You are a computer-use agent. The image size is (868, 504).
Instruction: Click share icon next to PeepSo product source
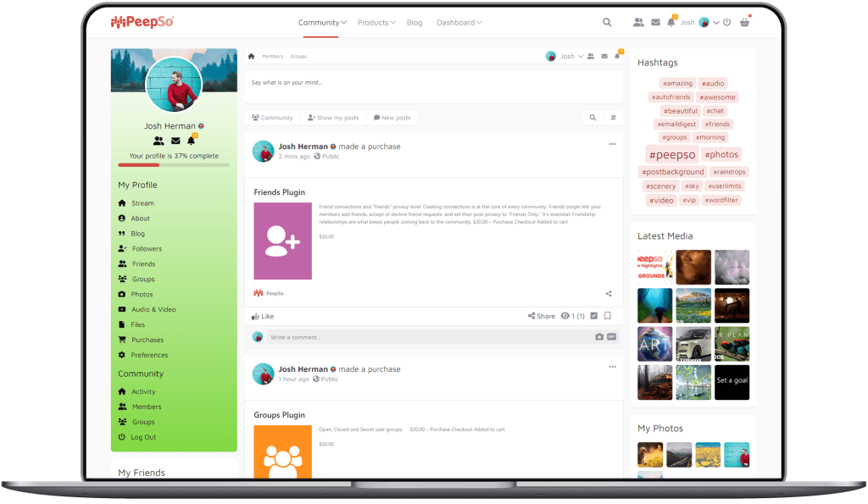click(609, 294)
